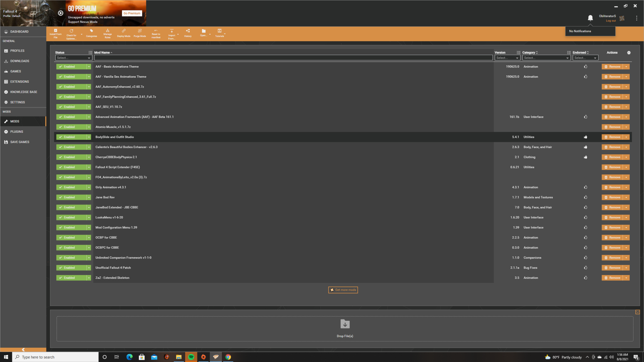Remove JaneBod Extended - JBE-CBBE mod
This screenshot has height=362, width=644.
tap(612, 207)
